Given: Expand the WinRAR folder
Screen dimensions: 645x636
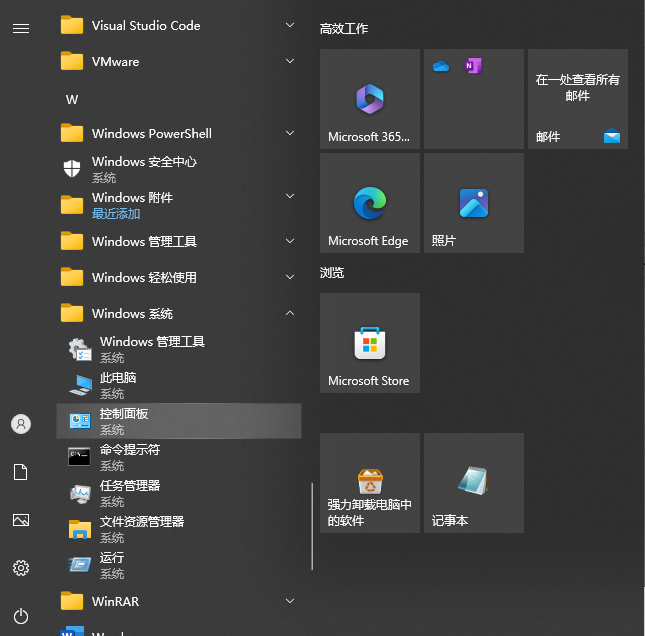Looking at the screenshot, I should coord(178,602).
